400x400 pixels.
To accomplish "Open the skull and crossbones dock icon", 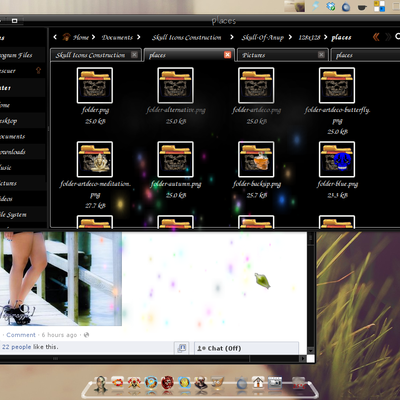I will coord(134,383).
